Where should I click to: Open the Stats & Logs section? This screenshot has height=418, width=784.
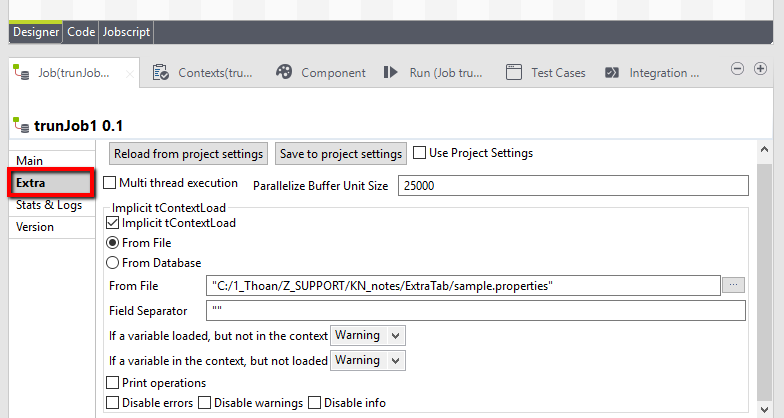[x=49, y=206]
